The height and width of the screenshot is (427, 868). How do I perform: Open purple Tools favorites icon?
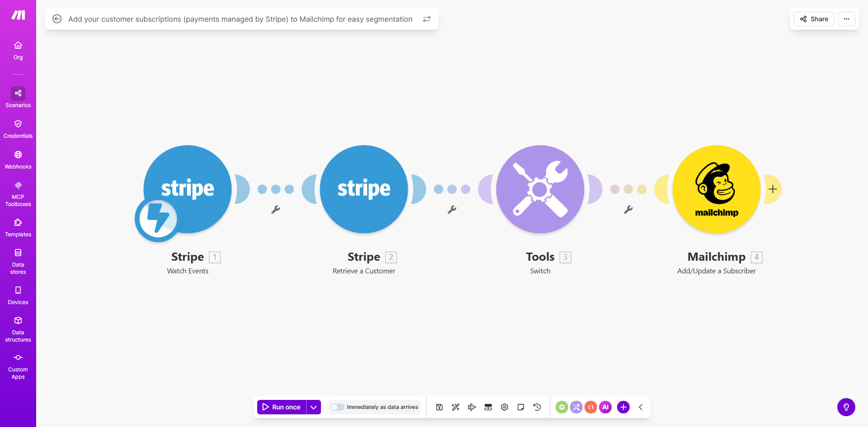(x=576, y=407)
